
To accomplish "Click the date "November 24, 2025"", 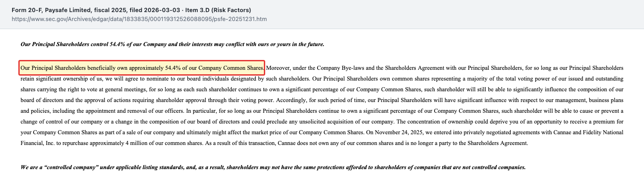I will click(399, 132).
